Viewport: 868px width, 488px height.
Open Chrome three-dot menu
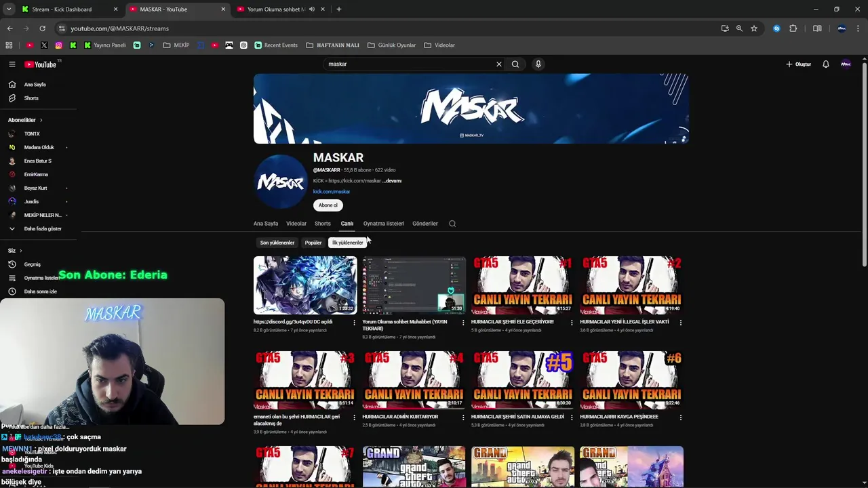[x=859, y=28]
